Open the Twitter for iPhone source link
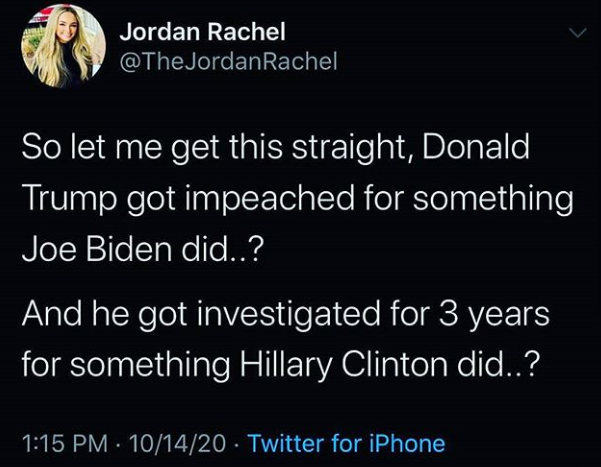 point(345,442)
